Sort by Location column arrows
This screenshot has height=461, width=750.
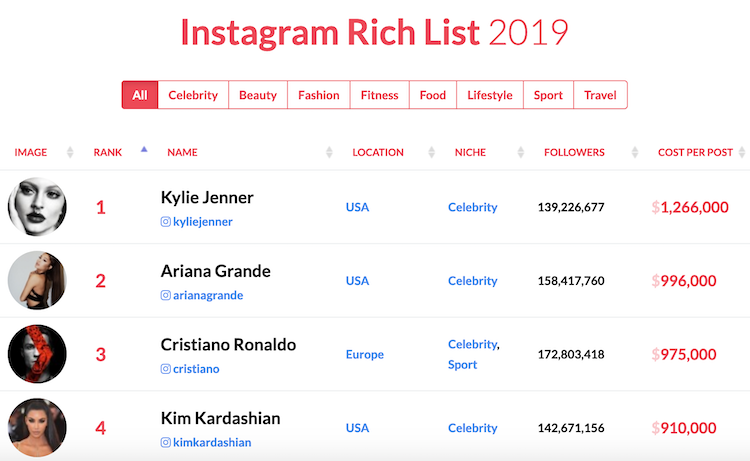[431, 153]
